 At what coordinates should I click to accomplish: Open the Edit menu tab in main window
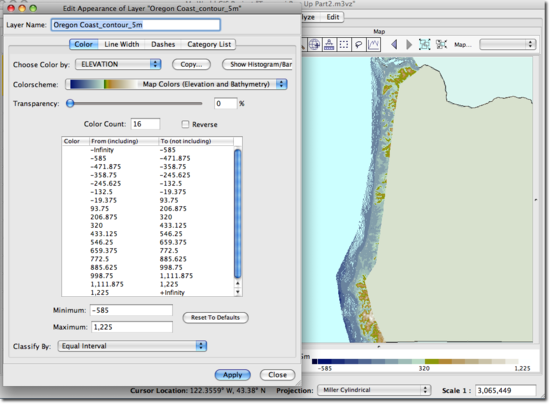tap(333, 17)
